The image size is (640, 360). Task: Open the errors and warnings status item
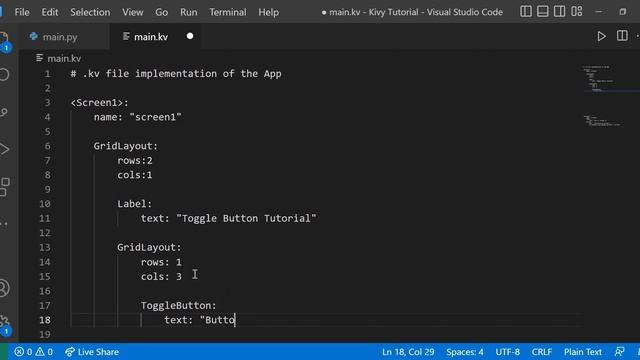coord(33,352)
